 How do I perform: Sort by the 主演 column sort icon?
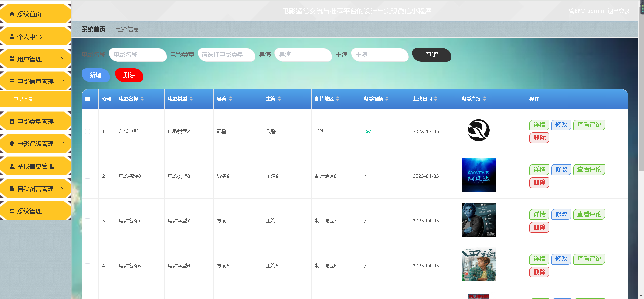(279, 99)
